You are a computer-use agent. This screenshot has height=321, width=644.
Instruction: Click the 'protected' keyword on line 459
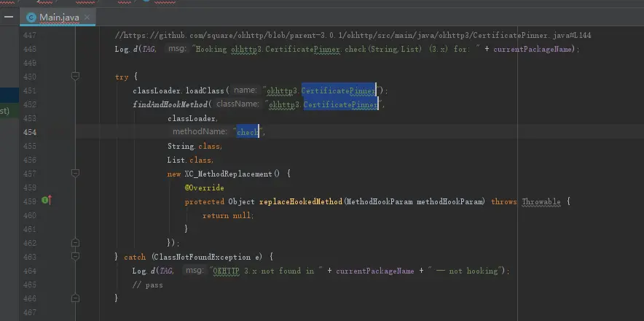[x=204, y=201]
